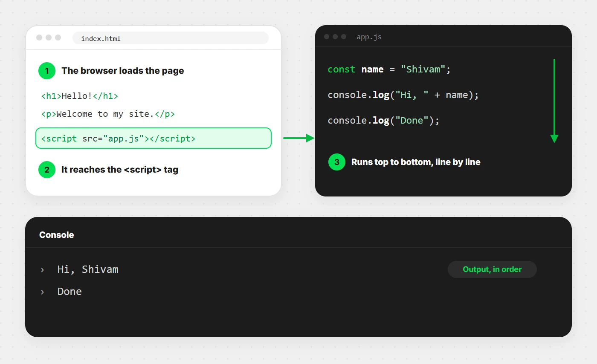Select the const name = "Shivam" line
597x364 pixels.
389,69
